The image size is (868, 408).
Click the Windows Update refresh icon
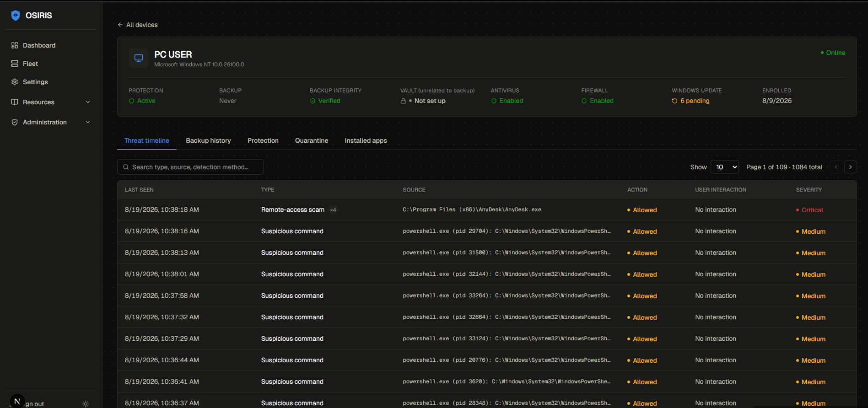coord(674,101)
